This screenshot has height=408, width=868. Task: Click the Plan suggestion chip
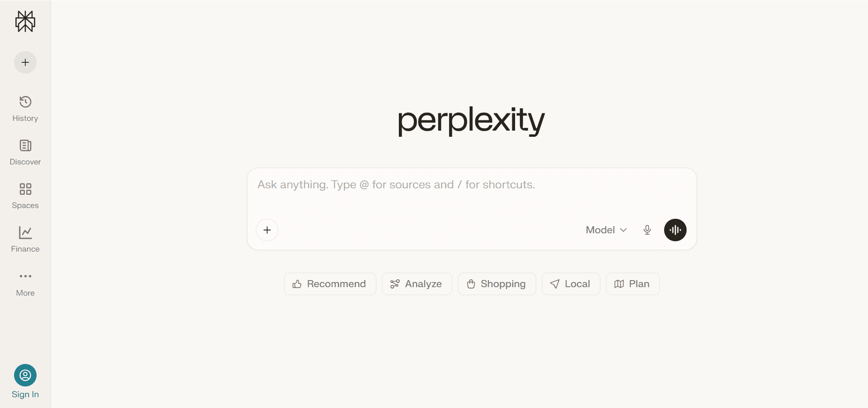click(632, 283)
